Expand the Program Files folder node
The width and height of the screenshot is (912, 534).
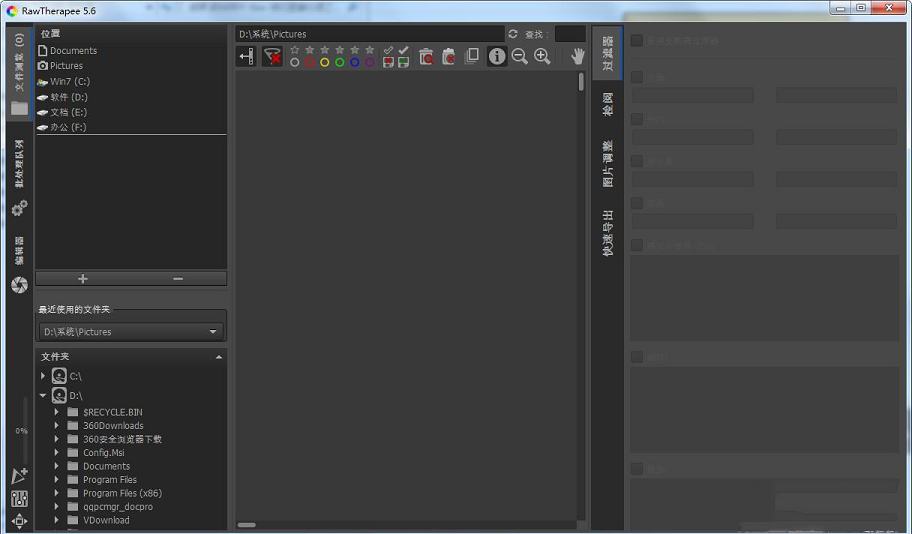click(x=57, y=480)
